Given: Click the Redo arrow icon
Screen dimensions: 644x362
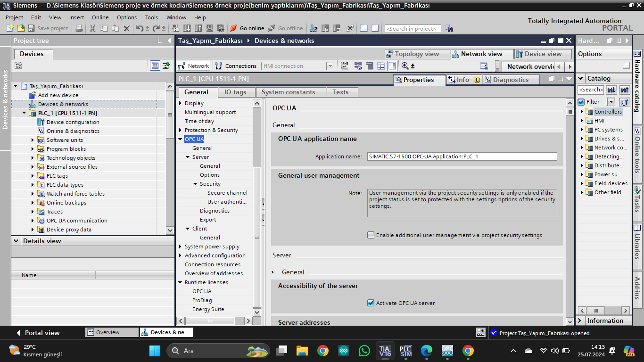Looking at the screenshot, I should 157,28.
